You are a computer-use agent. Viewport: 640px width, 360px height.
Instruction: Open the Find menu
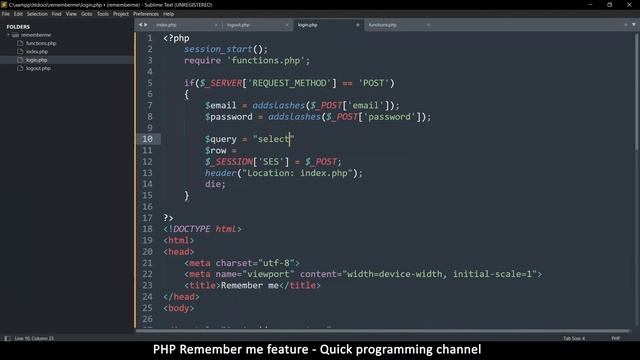56,14
